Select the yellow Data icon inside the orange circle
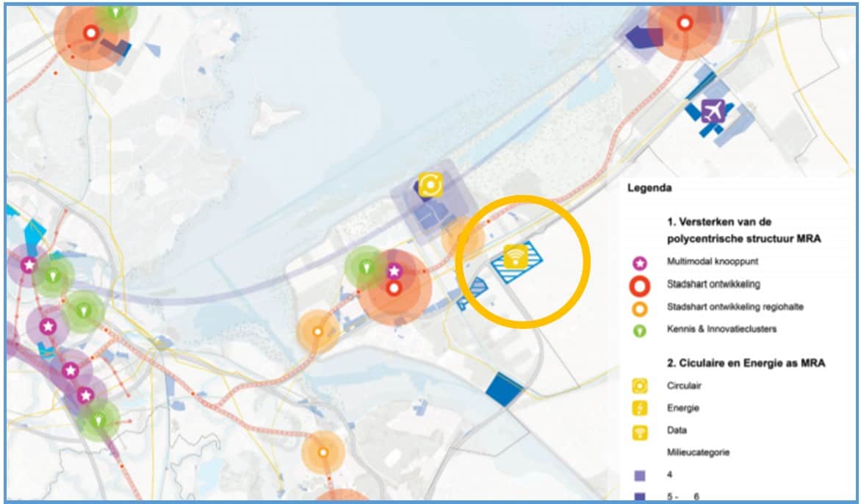 coord(516,256)
